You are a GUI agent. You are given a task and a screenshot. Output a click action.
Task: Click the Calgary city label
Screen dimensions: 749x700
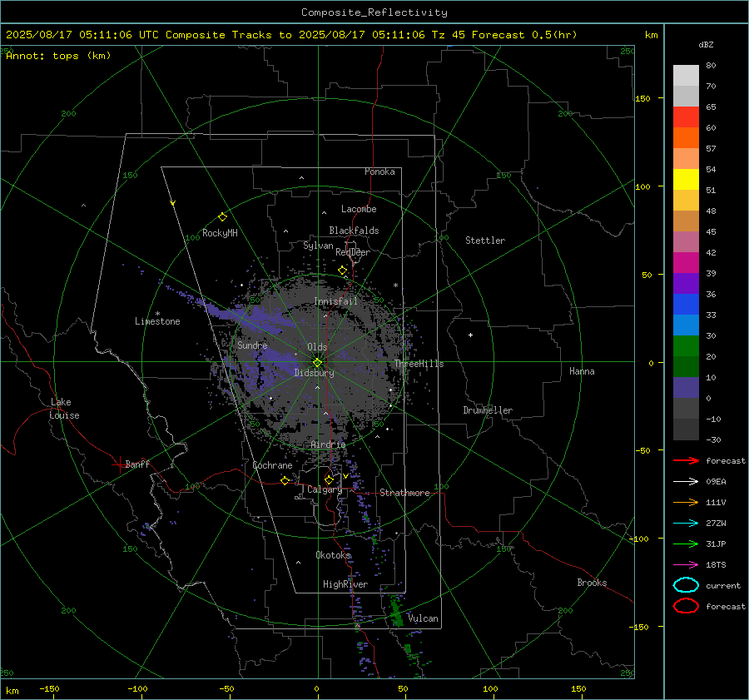(325, 489)
